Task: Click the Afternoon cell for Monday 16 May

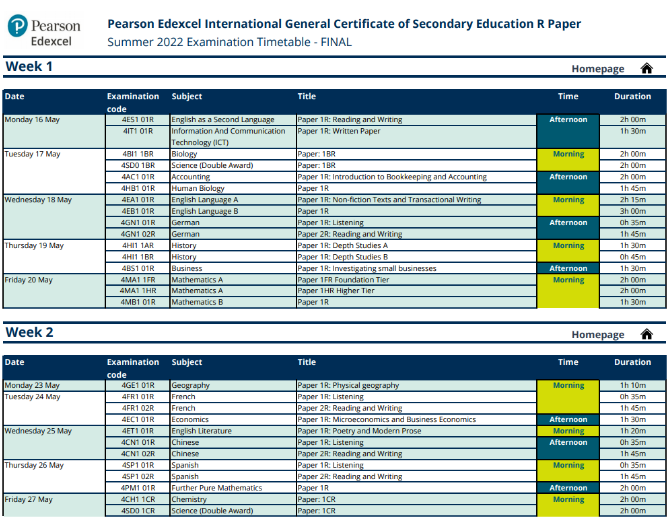Action: point(568,119)
